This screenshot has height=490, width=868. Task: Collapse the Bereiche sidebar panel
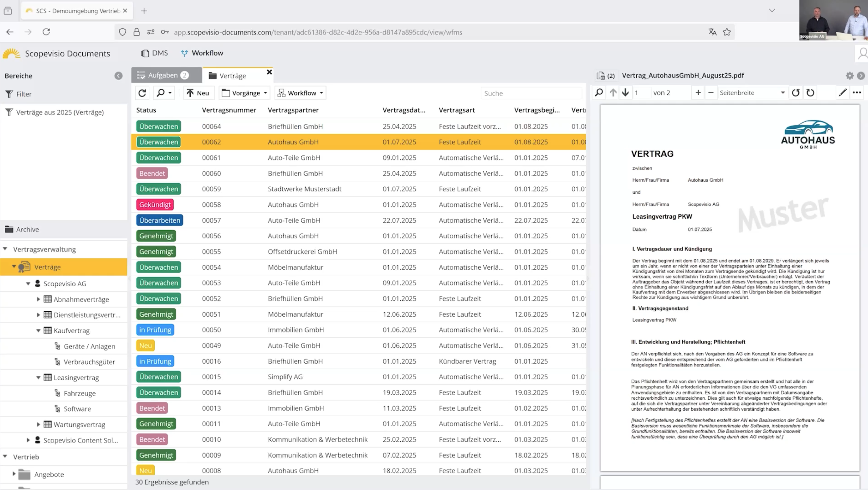click(x=118, y=76)
